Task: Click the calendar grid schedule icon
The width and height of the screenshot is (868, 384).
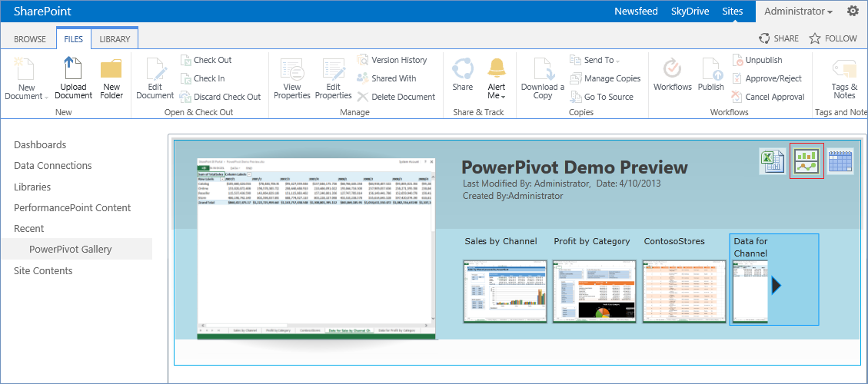Action: [x=840, y=161]
